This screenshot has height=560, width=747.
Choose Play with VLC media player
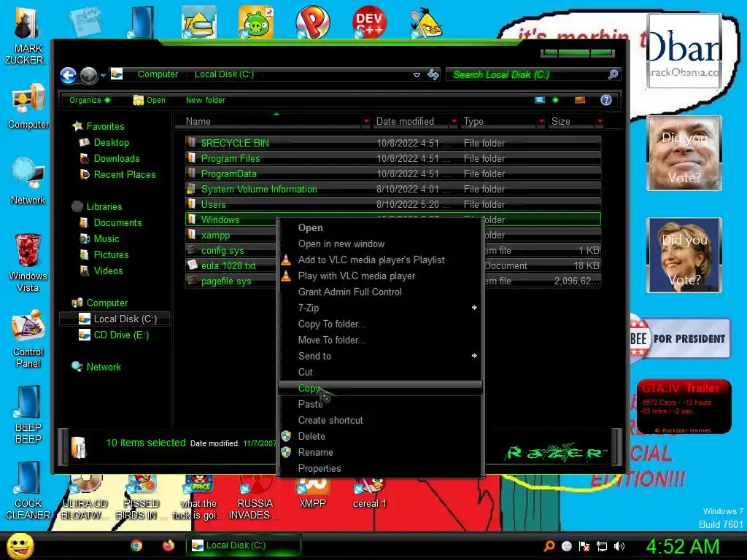(x=380, y=276)
